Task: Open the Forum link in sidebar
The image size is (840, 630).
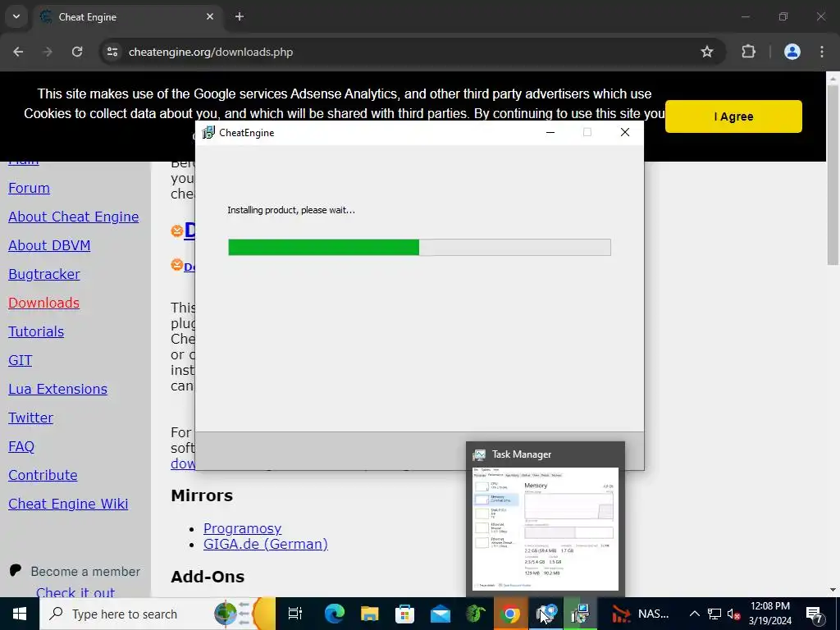Action: [29, 188]
